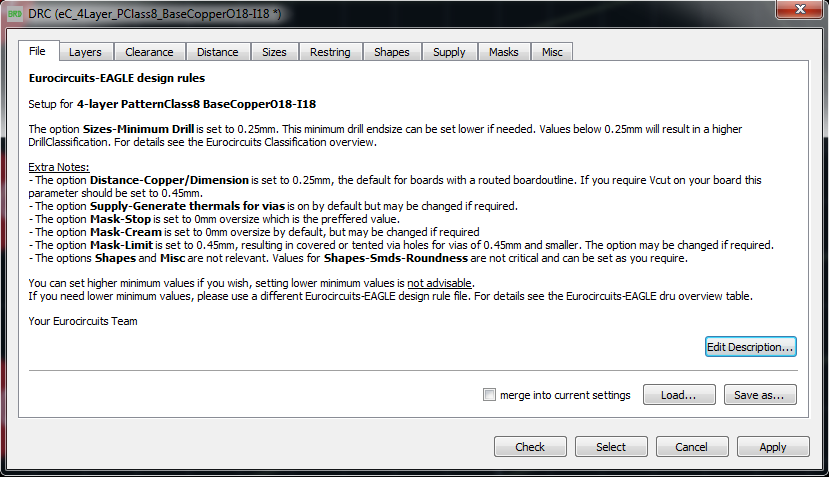Show the Sizes tab
Screen dimensions: 829x477
[274, 52]
